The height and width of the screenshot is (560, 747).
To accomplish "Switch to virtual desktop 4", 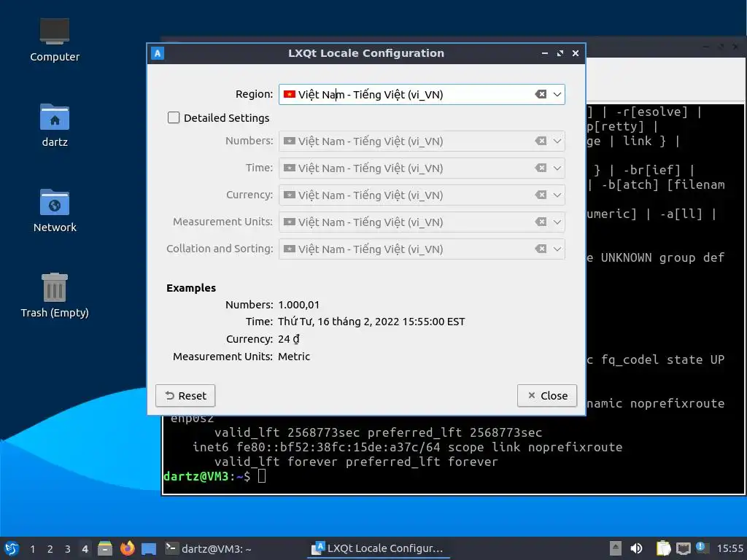I will coord(85,549).
